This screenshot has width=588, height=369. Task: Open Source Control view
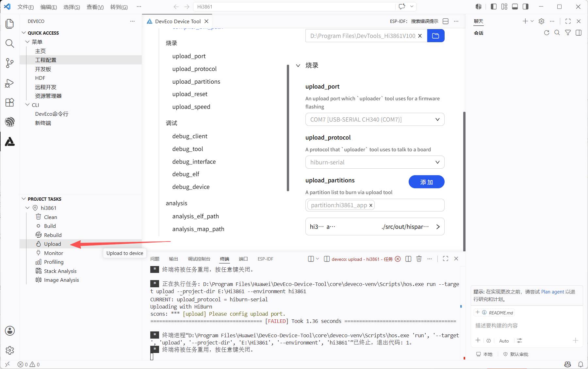(10, 63)
